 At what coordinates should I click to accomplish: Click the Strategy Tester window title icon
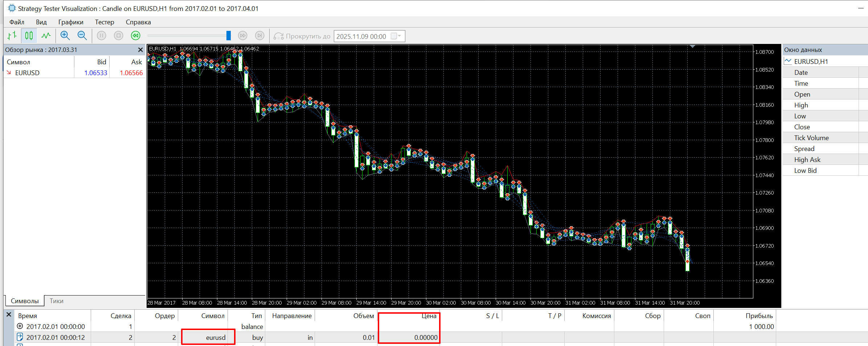(12, 8)
